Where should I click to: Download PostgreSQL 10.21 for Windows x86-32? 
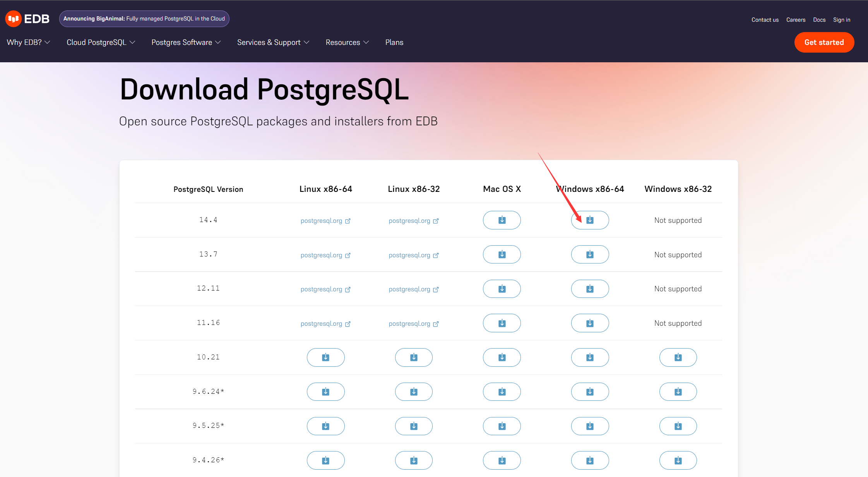point(678,357)
